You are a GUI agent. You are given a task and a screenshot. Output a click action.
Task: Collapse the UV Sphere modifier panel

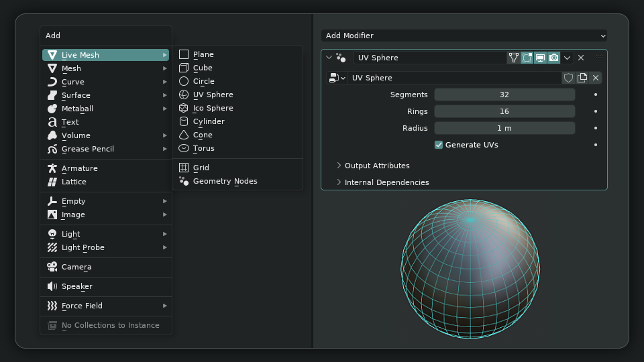329,58
